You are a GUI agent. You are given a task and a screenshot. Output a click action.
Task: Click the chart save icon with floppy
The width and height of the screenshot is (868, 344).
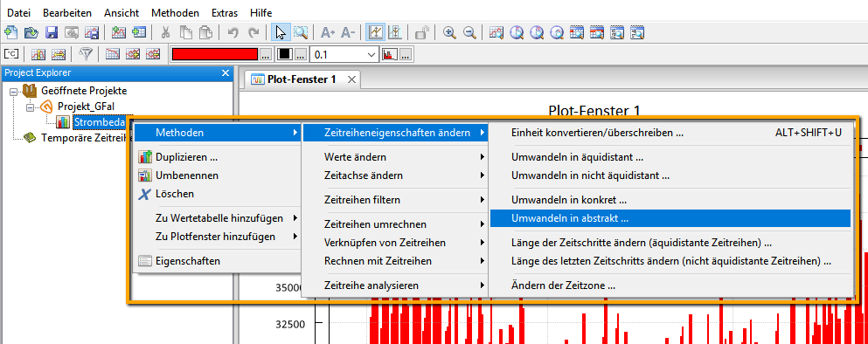(91, 32)
